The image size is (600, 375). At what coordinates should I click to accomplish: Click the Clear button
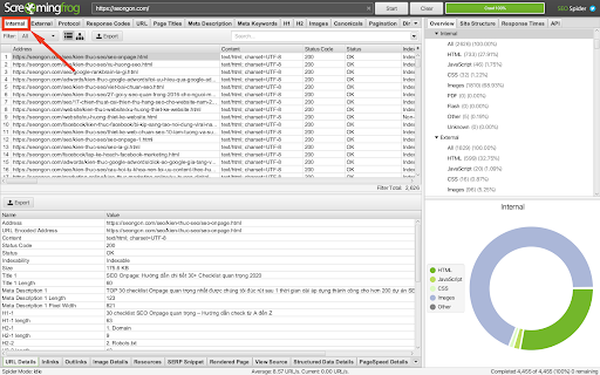pyautogui.click(x=427, y=8)
